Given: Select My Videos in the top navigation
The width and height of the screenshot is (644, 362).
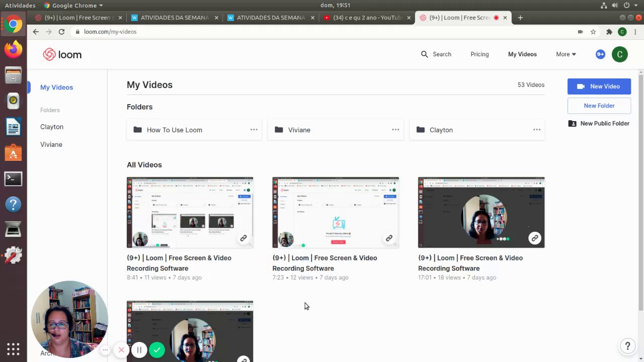Looking at the screenshot, I should (522, 54).
